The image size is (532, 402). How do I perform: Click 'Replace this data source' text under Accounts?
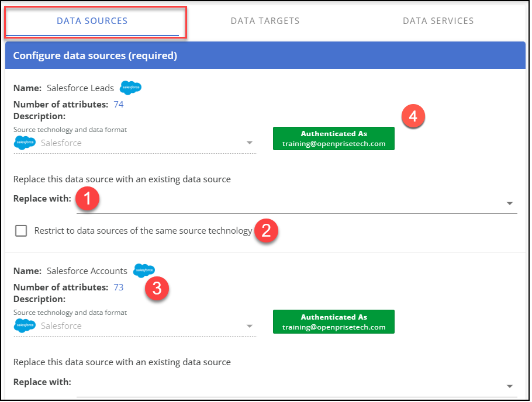(122, 362)
